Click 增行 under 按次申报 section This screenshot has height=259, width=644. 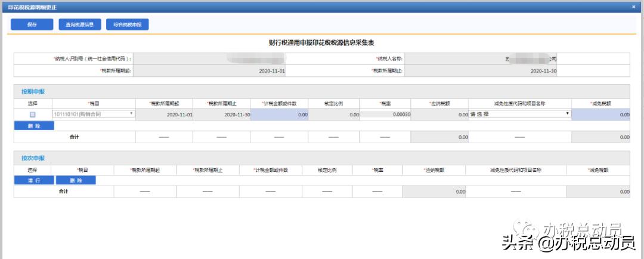click(34, 180)
